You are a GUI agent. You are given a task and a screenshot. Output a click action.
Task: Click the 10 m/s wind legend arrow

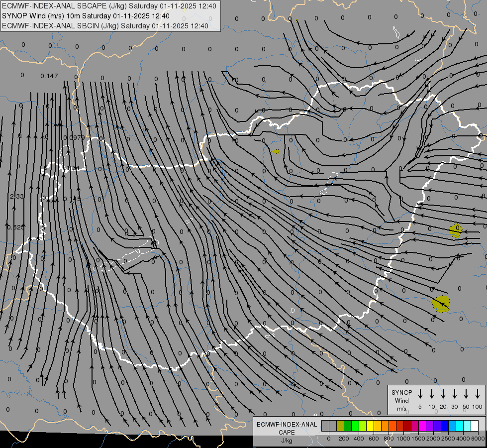pyautogui.click(x=432, y=394)
